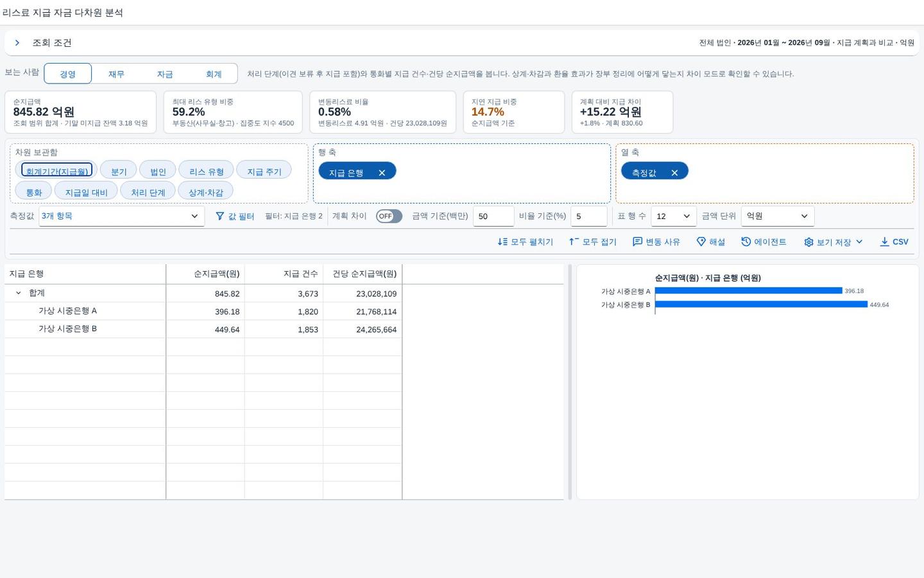
Task: Switch to the 회계 view tab
Action: 214,74
